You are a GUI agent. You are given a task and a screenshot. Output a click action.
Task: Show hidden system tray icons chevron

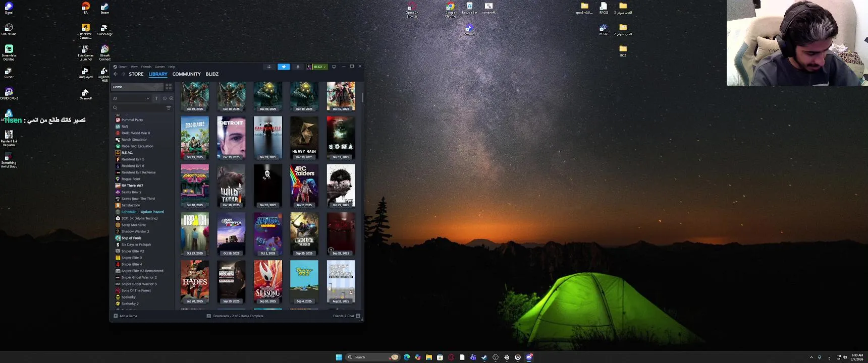point(811,357)
